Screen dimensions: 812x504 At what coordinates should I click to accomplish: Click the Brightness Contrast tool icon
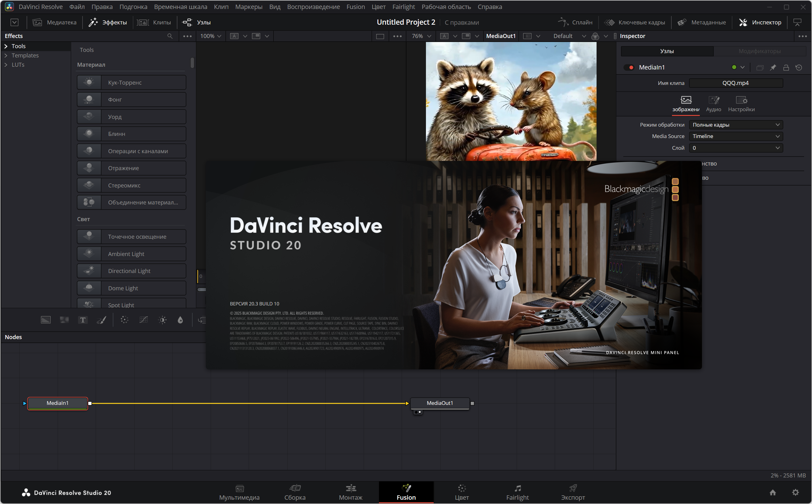163,320
